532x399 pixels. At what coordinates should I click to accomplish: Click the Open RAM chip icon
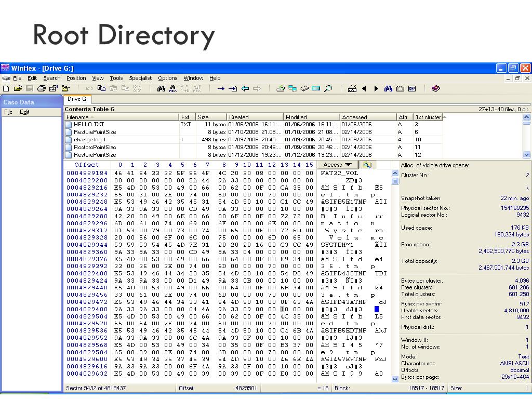(x=304, y=89)
